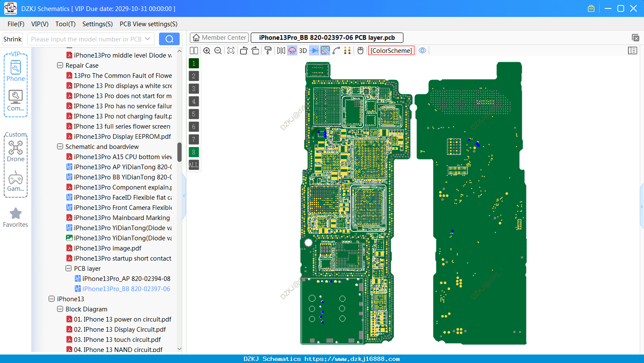The width and height of the screenshot is (644, 363).
Task: Select the Phone category icon
Action: click(x=16, y=71)
